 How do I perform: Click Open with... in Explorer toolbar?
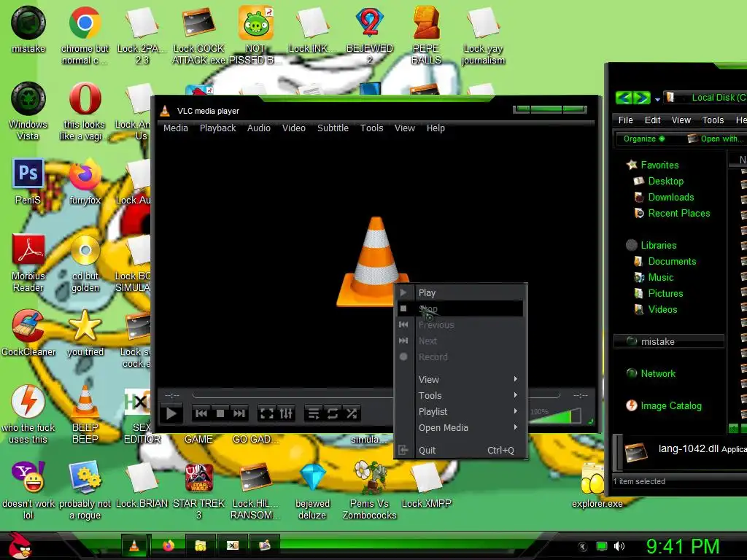coord(716,139)
